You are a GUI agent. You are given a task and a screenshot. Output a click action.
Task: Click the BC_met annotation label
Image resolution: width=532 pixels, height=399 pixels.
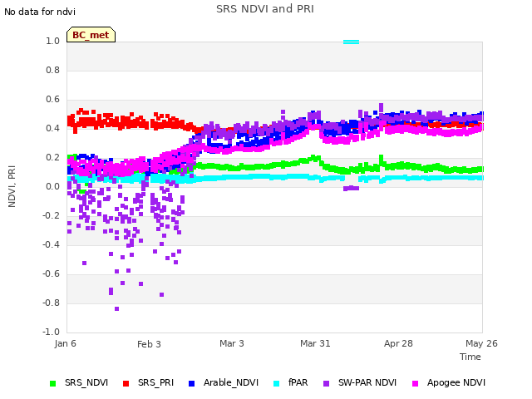point(91,35)
